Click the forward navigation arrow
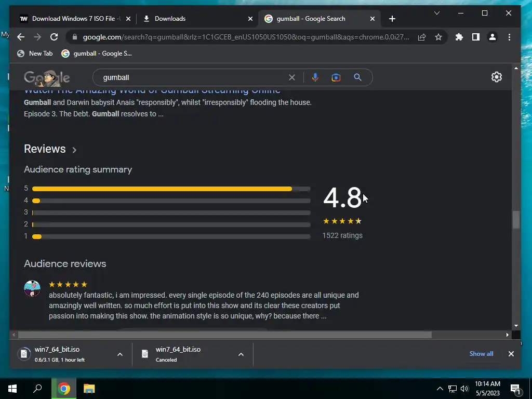 (x=37, y=37)
